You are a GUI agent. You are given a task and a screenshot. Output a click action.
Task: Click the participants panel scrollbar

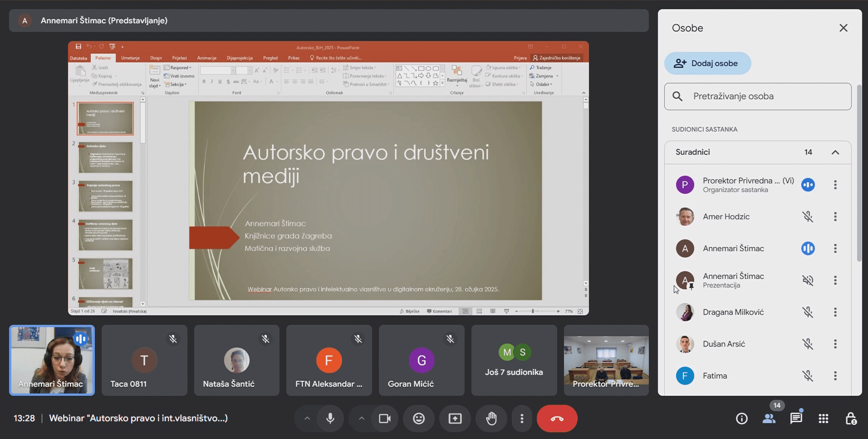(x=859, y=173)
